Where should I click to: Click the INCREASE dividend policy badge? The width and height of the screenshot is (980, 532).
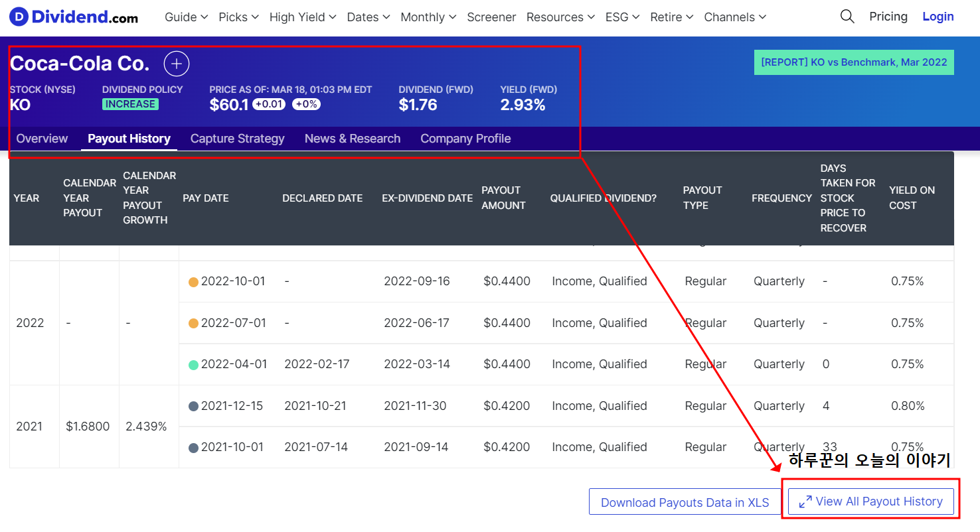pyautogui.click(x=130, y=104)
